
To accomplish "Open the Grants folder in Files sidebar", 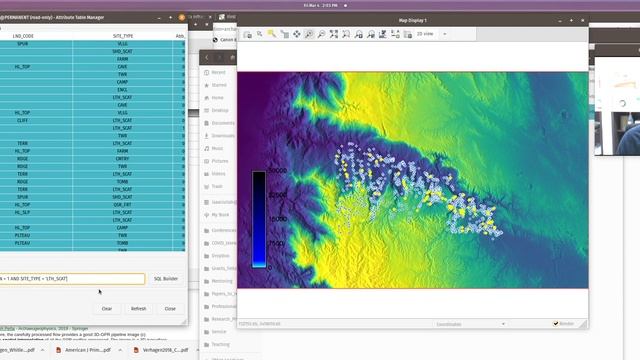I will click(223, 268).
